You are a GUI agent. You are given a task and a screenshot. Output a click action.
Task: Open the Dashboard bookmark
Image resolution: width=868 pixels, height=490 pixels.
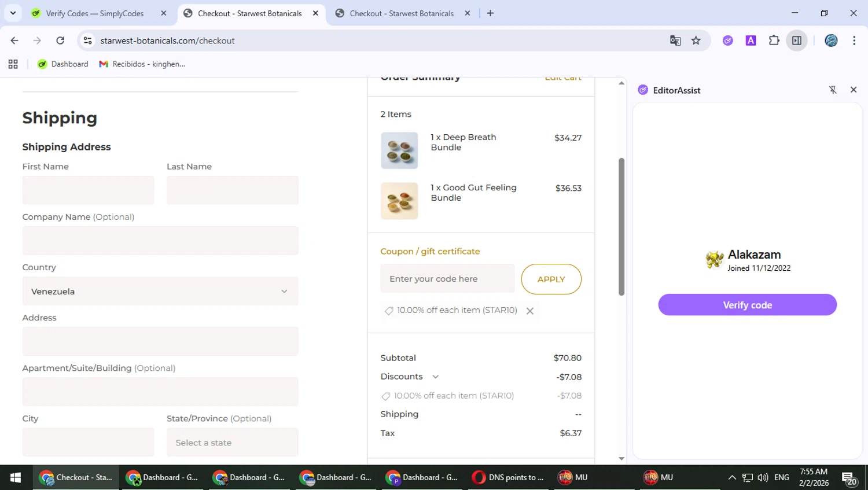62,64
